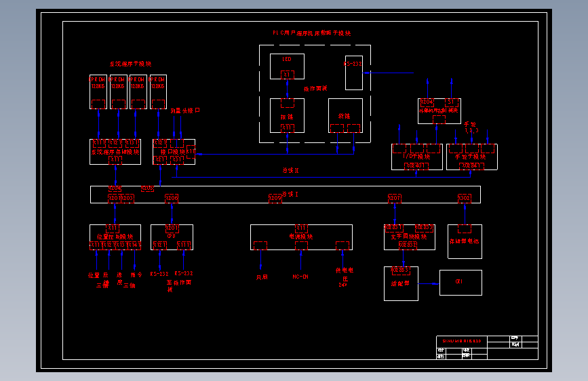Select the 风扇 label
588x381 pixels.
point(262,277)
